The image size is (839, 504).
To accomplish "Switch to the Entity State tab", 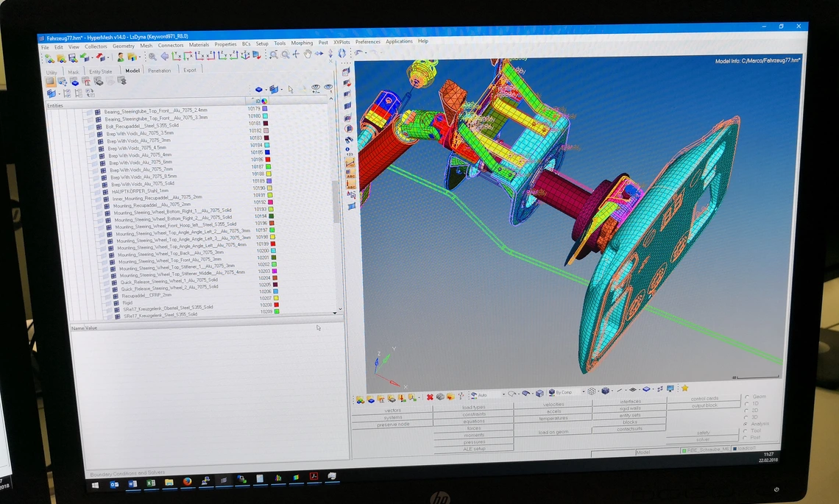I will click(x=101, y=71).
